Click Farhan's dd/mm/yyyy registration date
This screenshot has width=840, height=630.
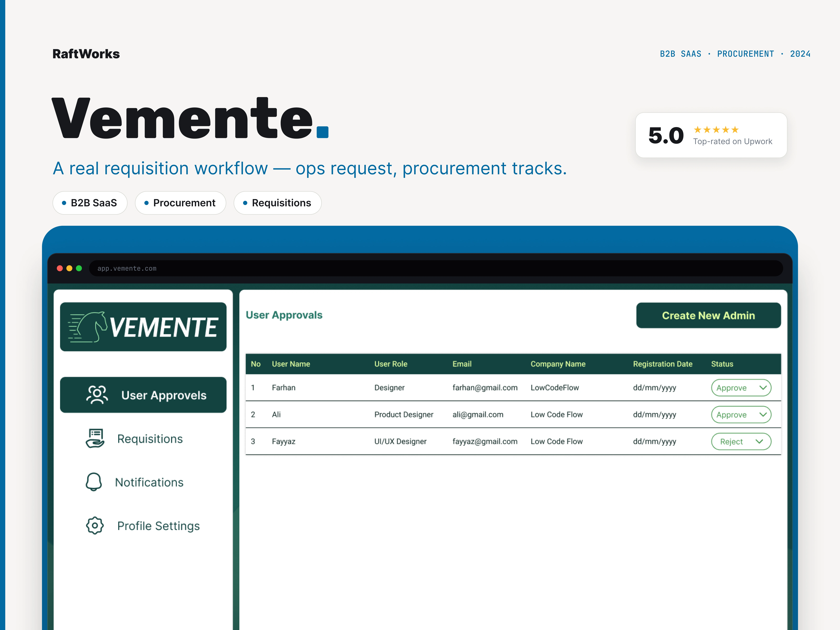tap(655, 388)
